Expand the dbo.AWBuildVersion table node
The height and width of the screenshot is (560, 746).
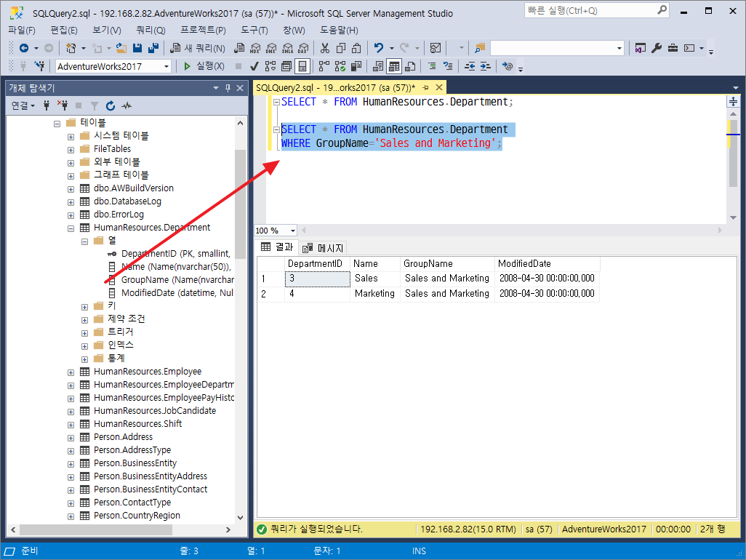71,189
